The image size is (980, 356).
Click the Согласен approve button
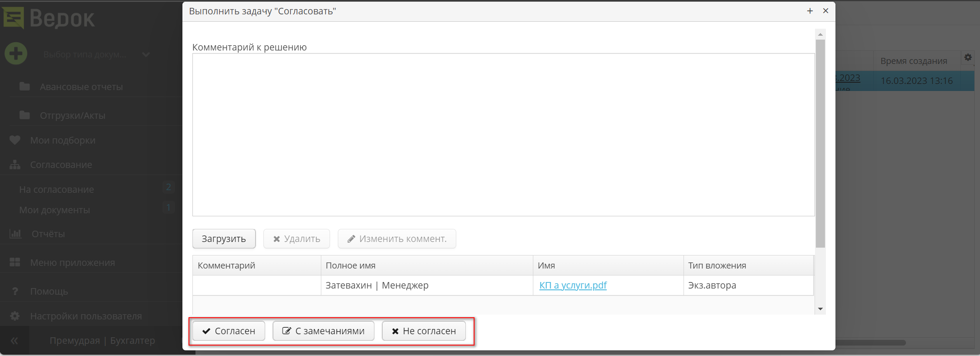coord(229,331)
